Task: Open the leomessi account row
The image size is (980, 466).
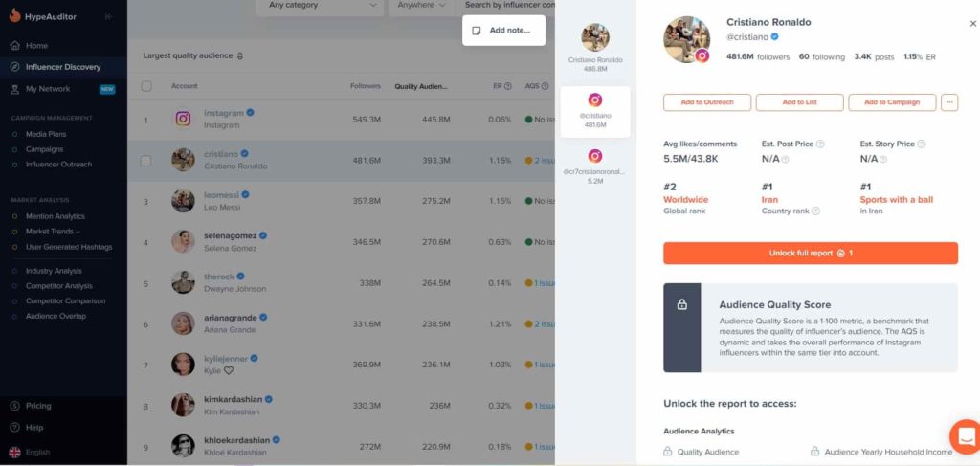Action: [341, 201]
